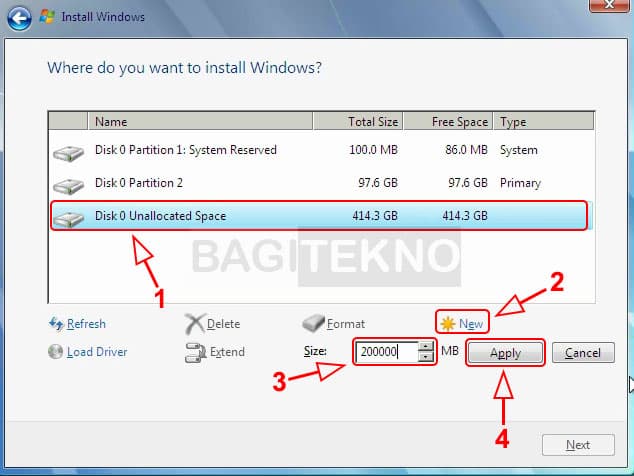Click drive icon of Disk 0 Partition 2
Image resolution: width=634 pixels, height=476 pixels.
point(68,186)
